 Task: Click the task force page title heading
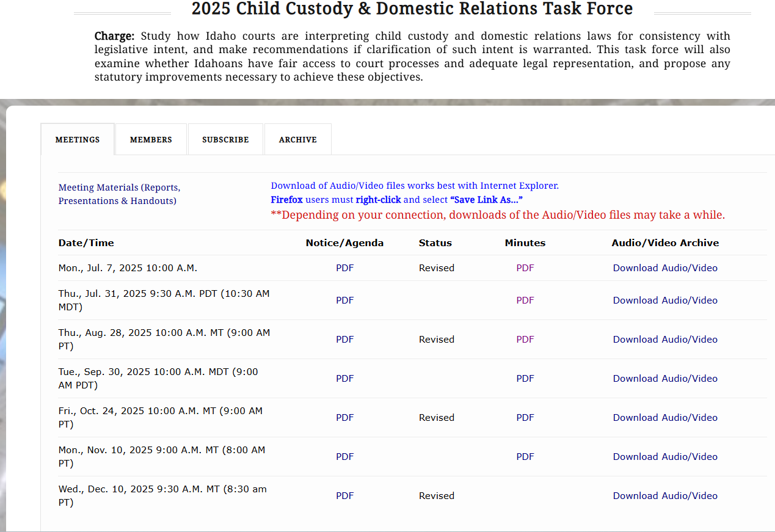[412, 9]
